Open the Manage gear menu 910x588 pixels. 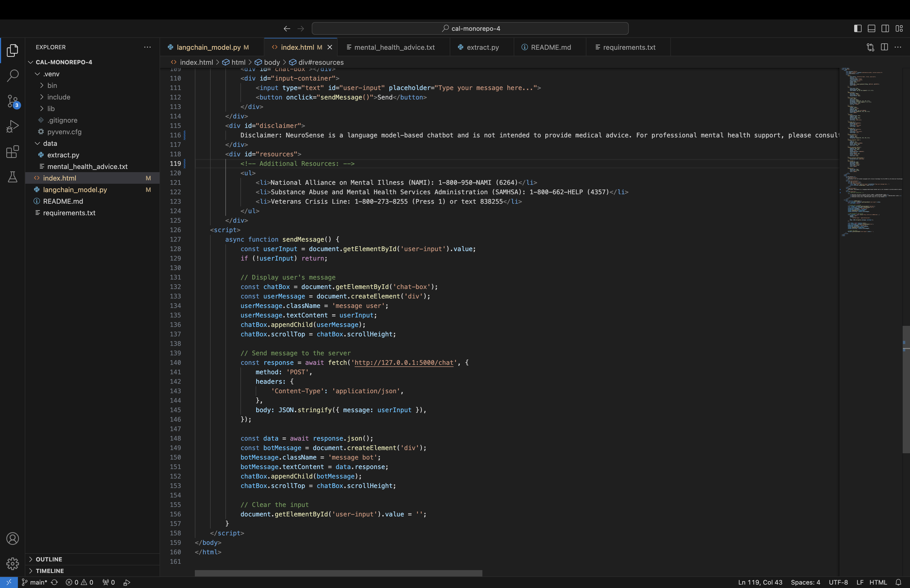click(x=13, y=564)
